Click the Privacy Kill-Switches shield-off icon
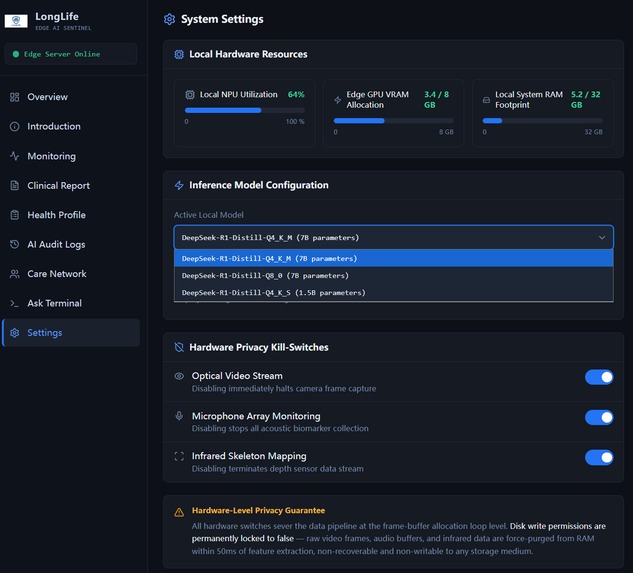Image resolution: width=633 pixels, height=573 pixels. pos(179,347)
